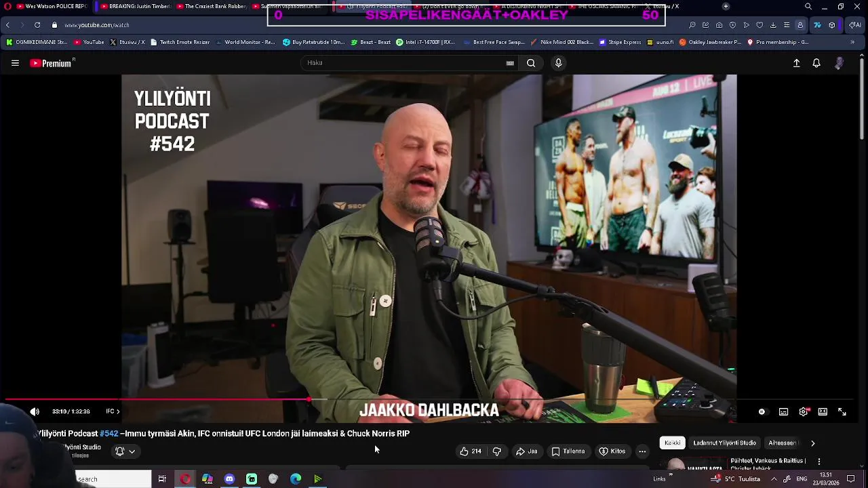Click the youtube.com address bar
Viewport: 868px width, 488px height.
97,25
